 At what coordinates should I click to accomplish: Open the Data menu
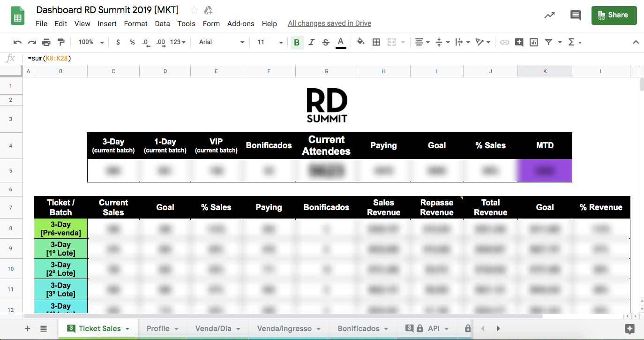pos(162,23)
